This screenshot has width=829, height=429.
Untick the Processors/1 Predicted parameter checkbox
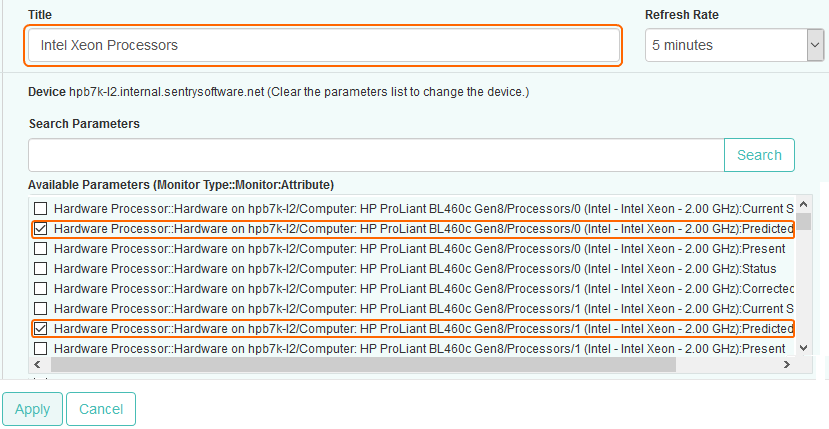[x=41, y=328]
